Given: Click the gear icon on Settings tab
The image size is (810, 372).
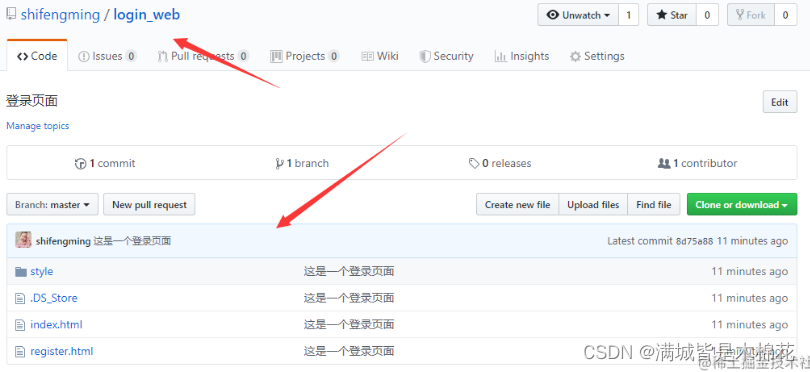Looking at the screenshot, I should coord(575,56).
